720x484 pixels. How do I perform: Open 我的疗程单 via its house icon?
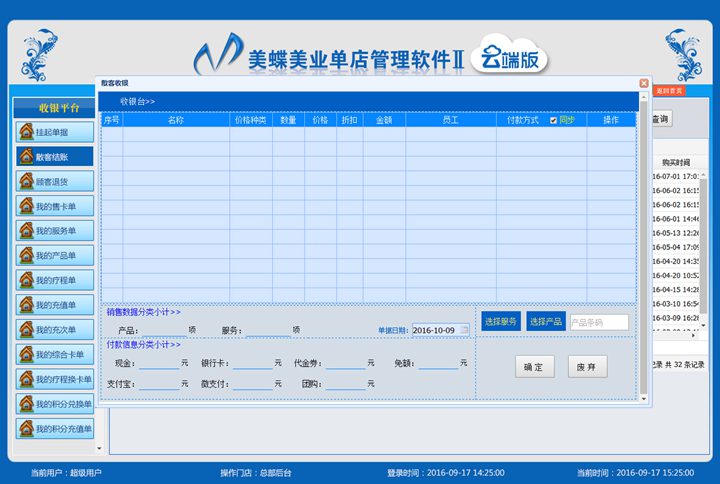click(x=26, y=280)
